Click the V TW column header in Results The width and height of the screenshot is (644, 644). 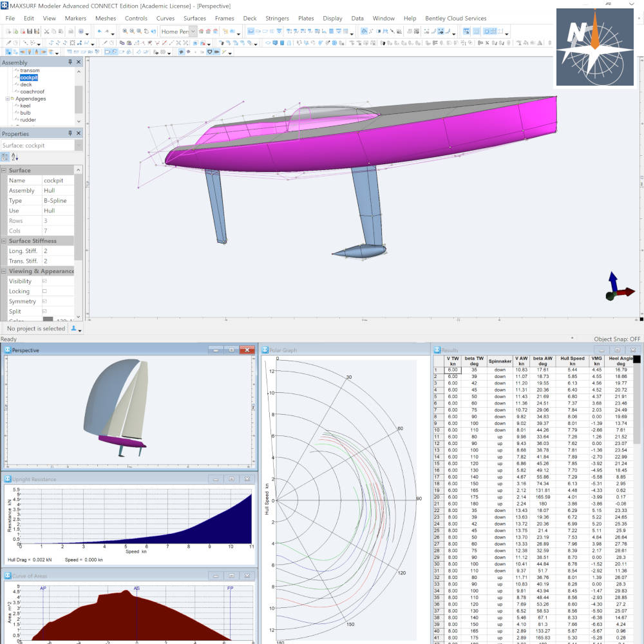click(453, 361)
